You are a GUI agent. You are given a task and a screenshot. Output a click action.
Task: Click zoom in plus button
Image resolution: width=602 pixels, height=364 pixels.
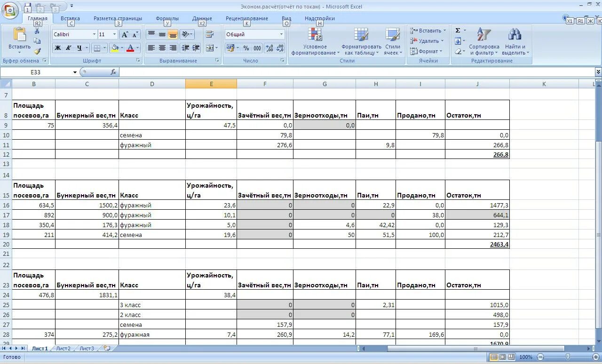(595, 357)
